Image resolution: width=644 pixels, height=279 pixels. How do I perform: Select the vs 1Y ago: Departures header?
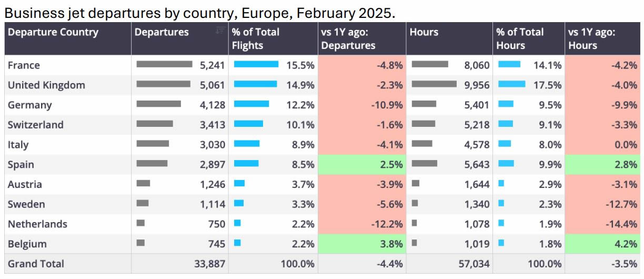pos(348,38)
